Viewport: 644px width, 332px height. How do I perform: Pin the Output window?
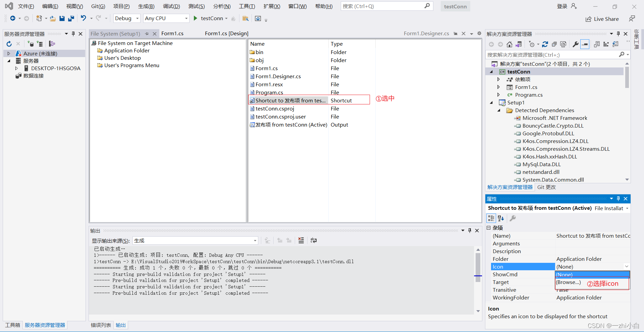(470, 231)
